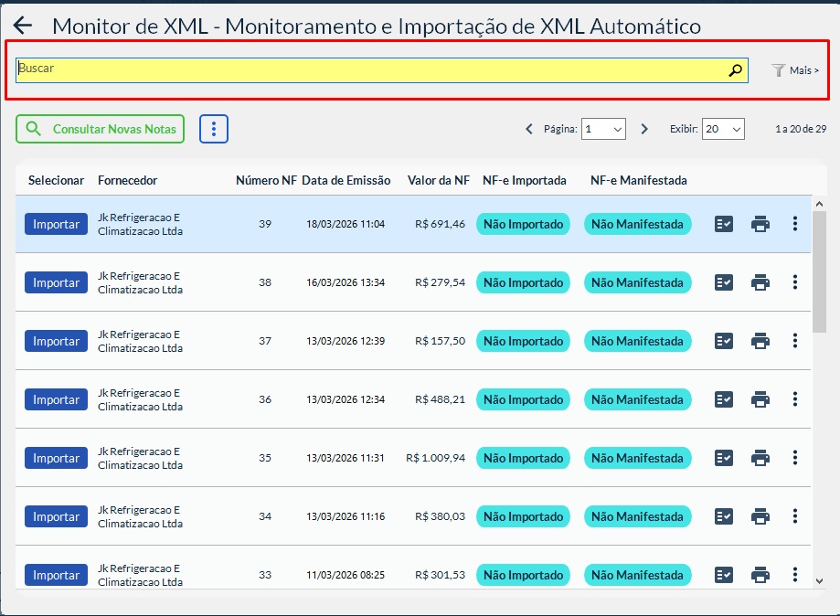Image resolution: width=840 pixels, height=616 pixels.
Task: Click Não Importado badge for invoice 38
Action: 523,282
